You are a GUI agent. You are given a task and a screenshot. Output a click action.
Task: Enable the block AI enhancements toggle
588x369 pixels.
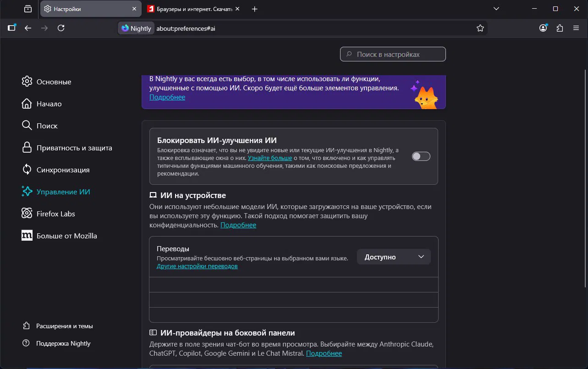coord(421,156)
